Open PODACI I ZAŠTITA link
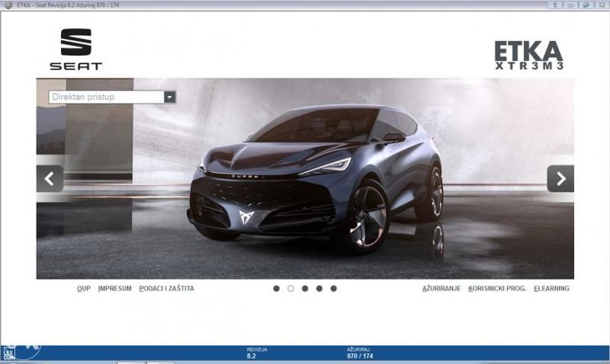This screenshot has height=364, width=610. point(166,289)
